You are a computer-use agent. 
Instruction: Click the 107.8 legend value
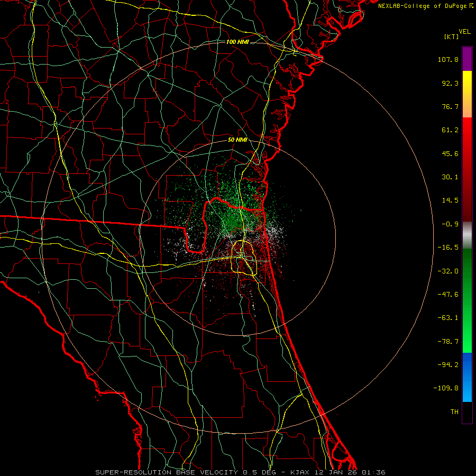(x=448, y=59)
